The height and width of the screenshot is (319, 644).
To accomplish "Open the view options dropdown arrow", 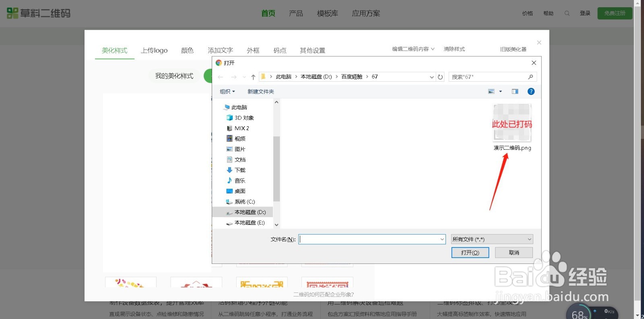I will tap(501, 91).
